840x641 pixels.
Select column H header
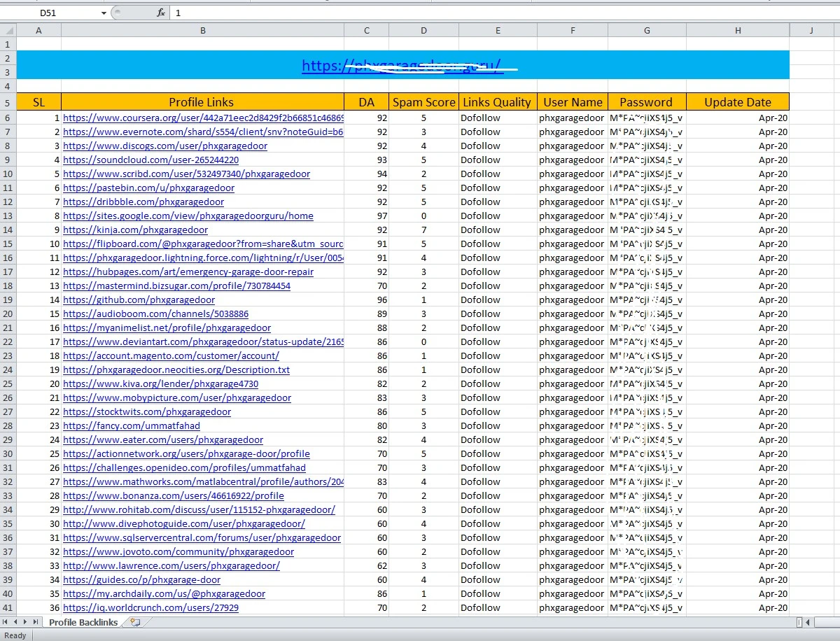tap(738, 30)
